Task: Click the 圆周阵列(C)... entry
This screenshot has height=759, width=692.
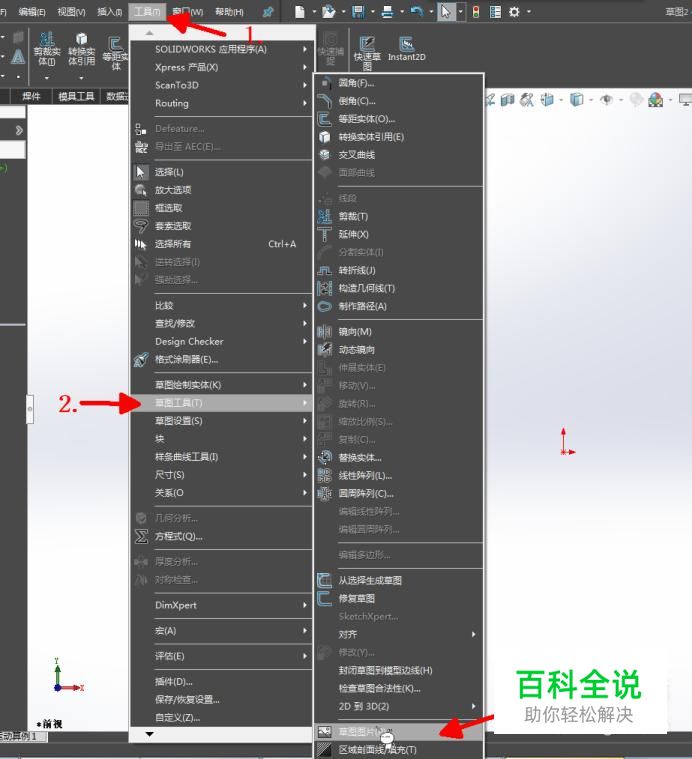Action: pyautogui.click(x=399, y=493)
